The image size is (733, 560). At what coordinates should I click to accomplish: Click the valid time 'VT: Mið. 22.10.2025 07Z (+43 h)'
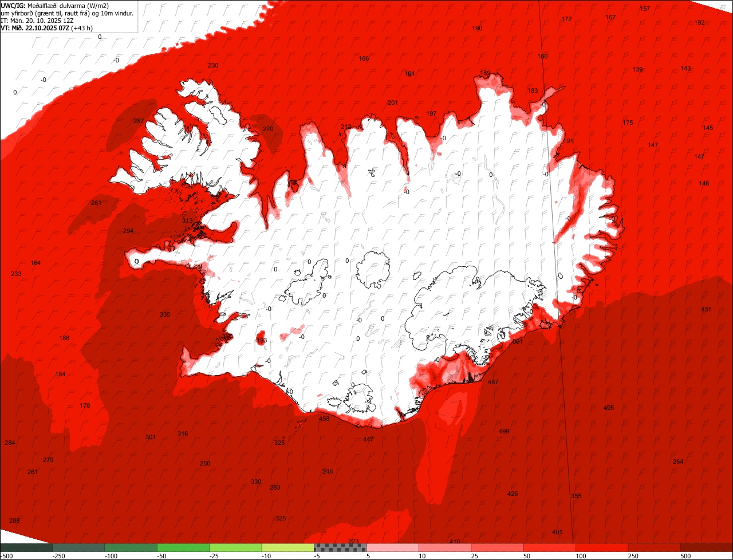click(47, 27)
